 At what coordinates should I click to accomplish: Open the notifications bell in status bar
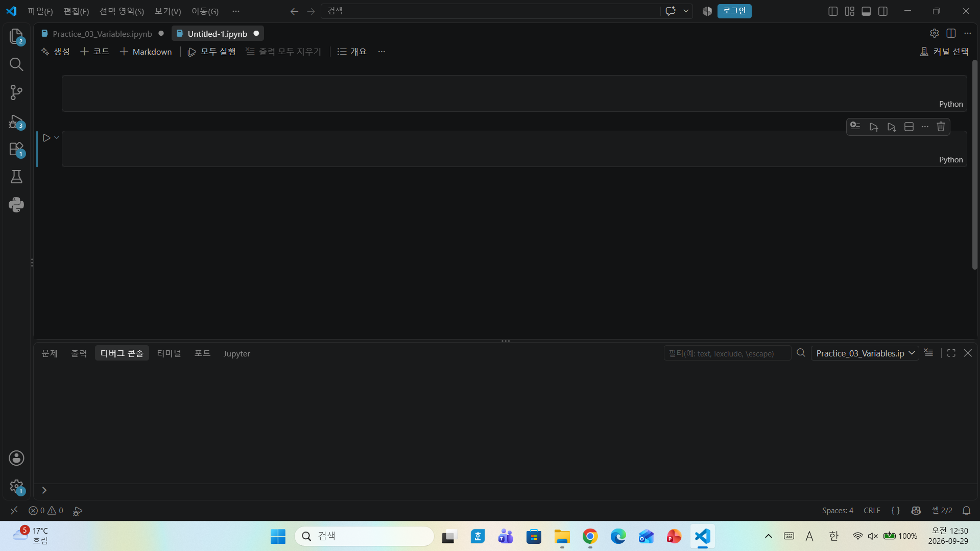[966, 511]
